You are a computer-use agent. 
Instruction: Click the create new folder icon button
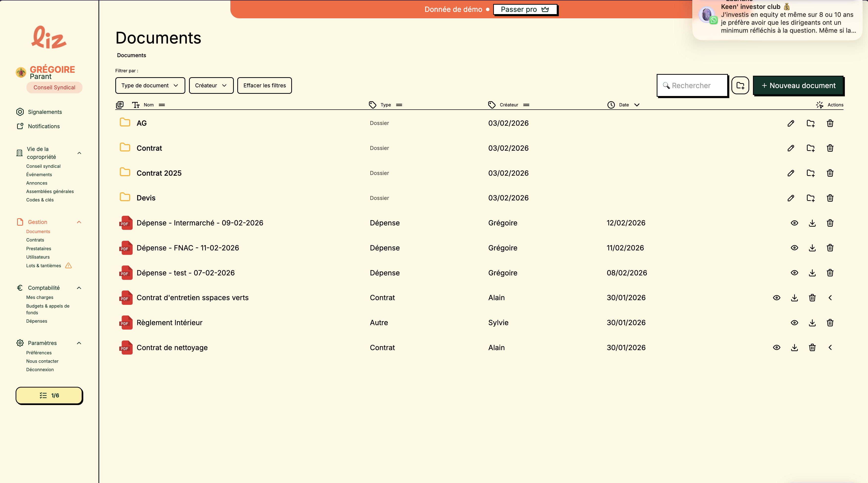pyautogui.click(x=740, y=86)
